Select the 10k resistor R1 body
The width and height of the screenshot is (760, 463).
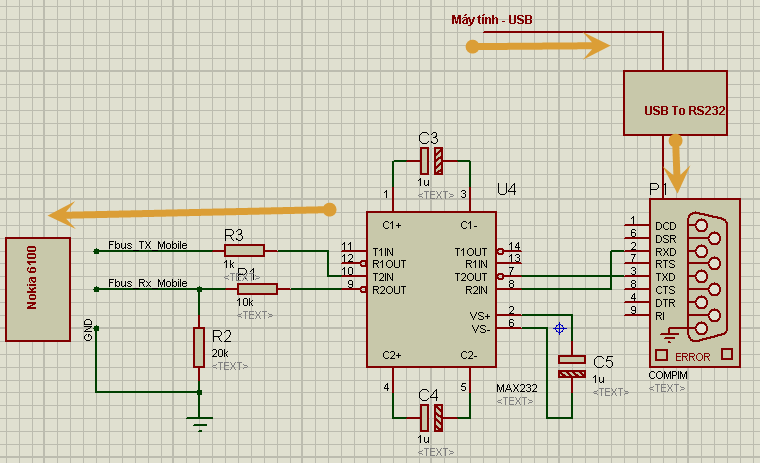[x=257, y=289]
